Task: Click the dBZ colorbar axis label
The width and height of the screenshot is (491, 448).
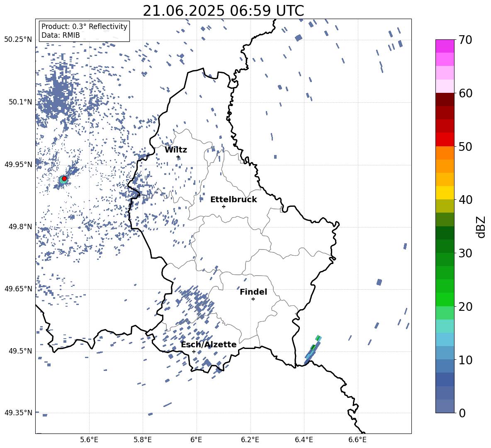Action: click(481, 227)
